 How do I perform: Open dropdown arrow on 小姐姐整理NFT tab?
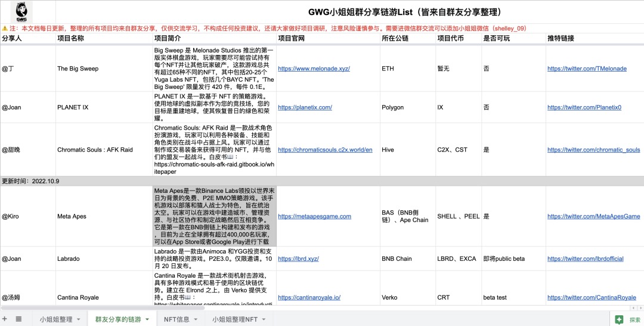[x=264, y=319]
